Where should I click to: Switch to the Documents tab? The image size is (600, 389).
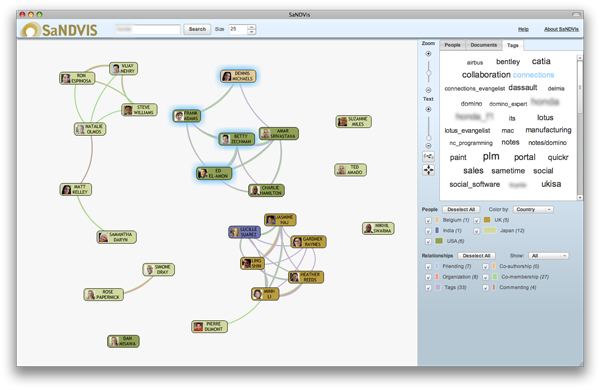(483, 45)
